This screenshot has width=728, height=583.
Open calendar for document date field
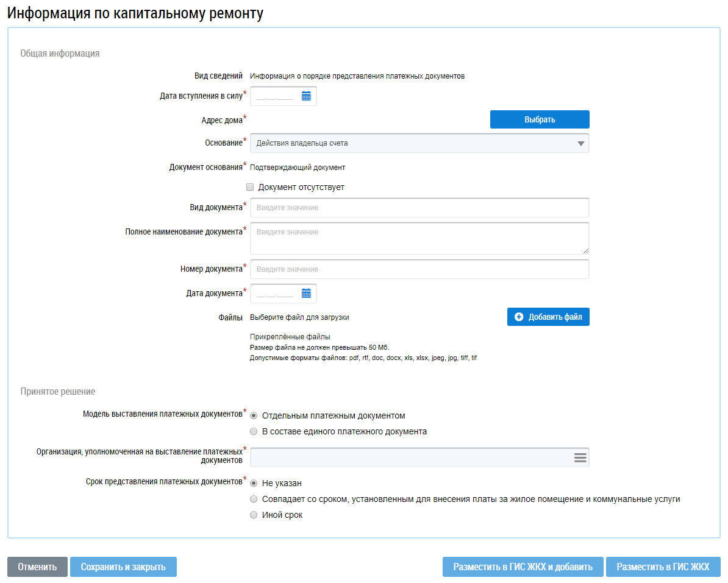click(306, 294)
